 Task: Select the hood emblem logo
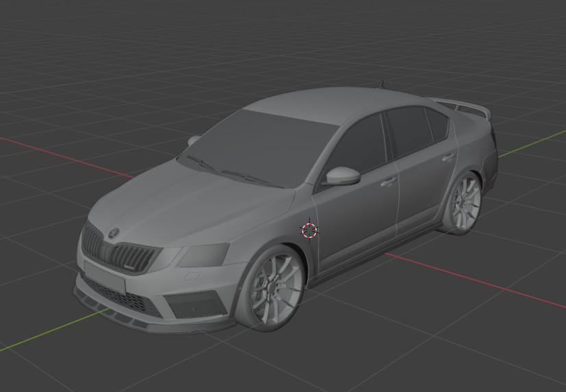[x=114, y=233]
